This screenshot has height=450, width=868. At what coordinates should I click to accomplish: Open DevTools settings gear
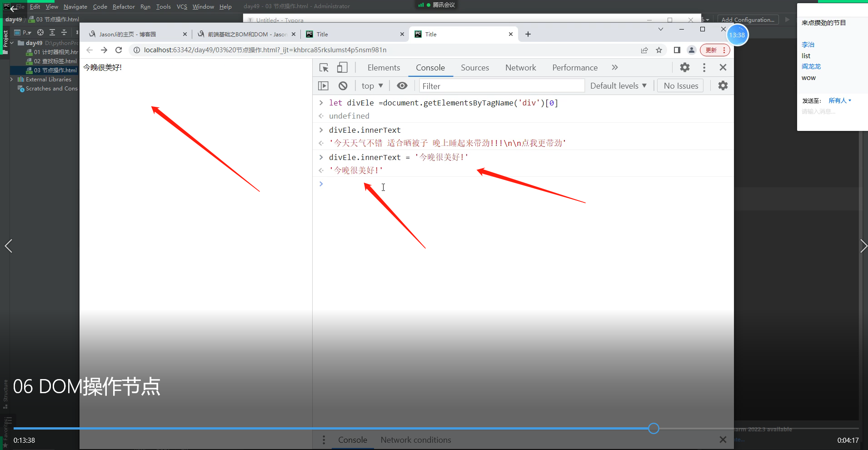[x=685, y=68]
